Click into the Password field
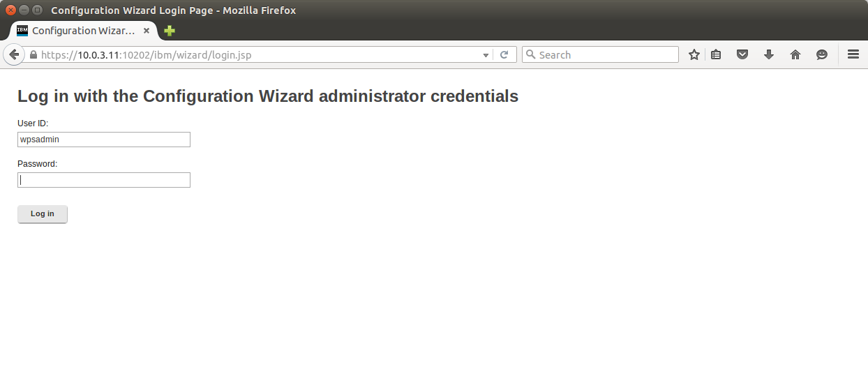The height and width of the screenshot is (390, 868). (104, 180)
